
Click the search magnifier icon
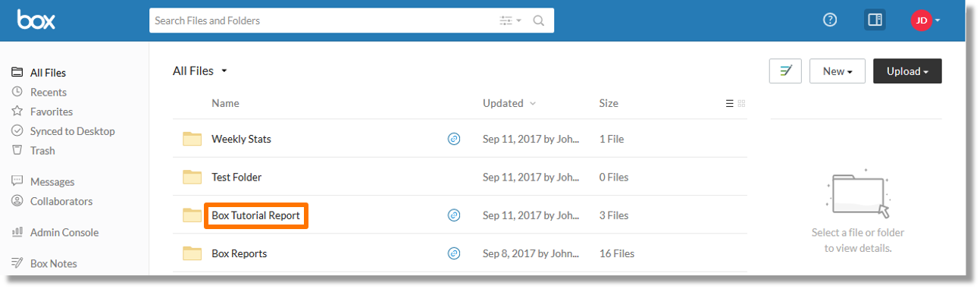click(x=539, y=20)
